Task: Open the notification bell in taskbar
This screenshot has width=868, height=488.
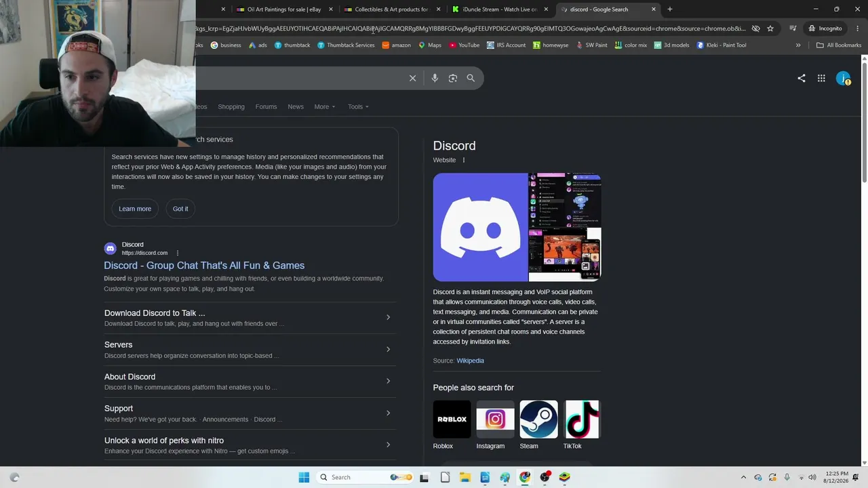Action: pyautogui.click(x=856, y=477)
